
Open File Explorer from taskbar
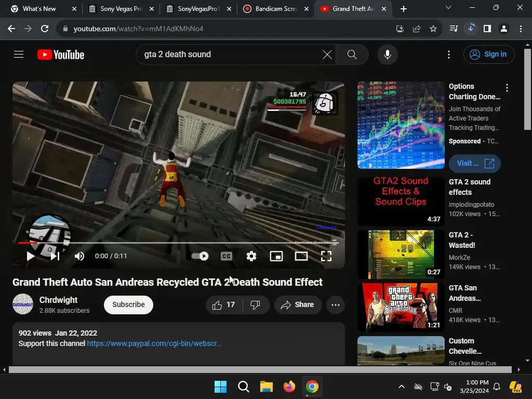267,387
